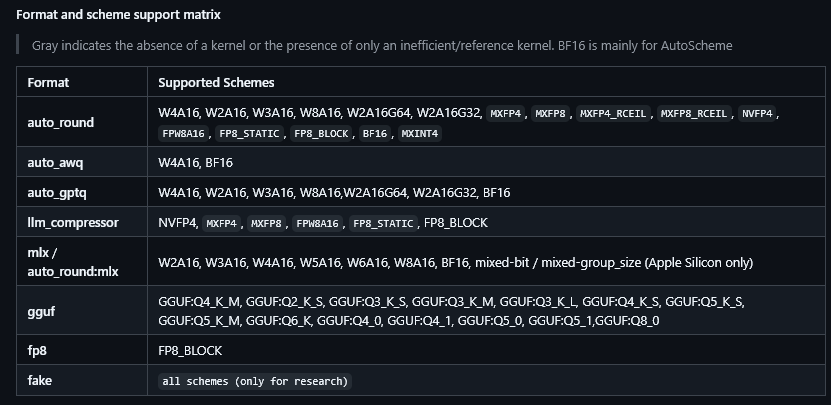The width and height of the screenshot is (831, 405).
Task: Click the auto_gptq format cell
Action: point(82,192)
